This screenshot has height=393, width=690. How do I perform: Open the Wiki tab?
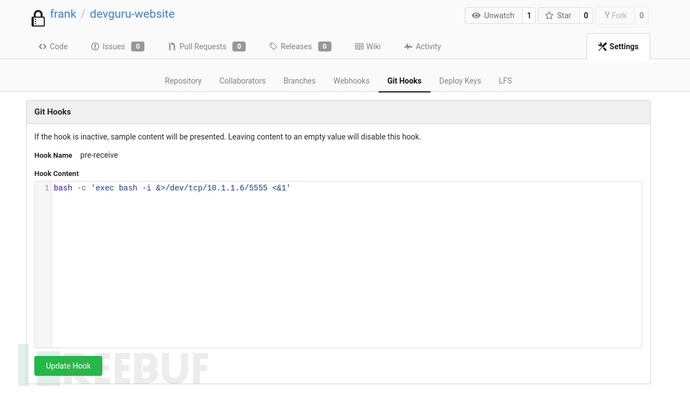368,47
